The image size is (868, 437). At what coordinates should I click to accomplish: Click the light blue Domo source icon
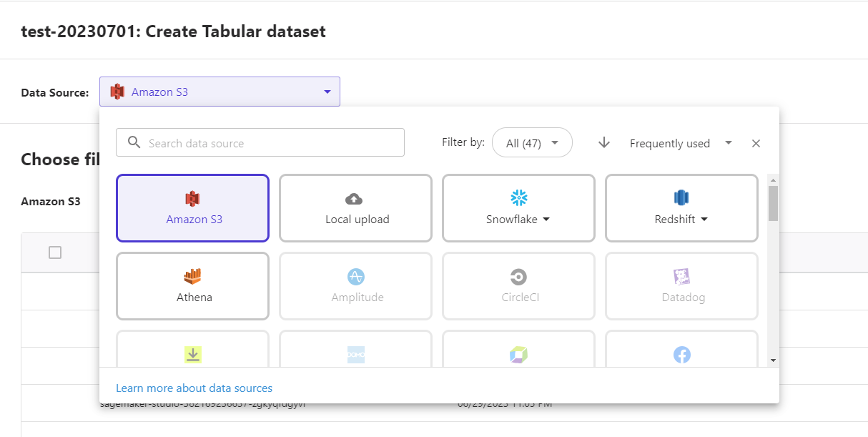point(356,355)
